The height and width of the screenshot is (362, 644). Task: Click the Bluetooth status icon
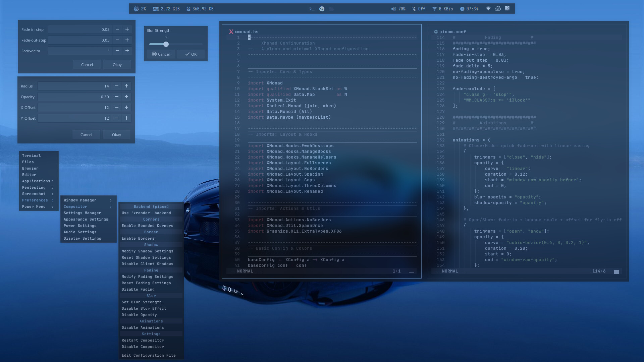pyautogui.click(x=414, y=9)
